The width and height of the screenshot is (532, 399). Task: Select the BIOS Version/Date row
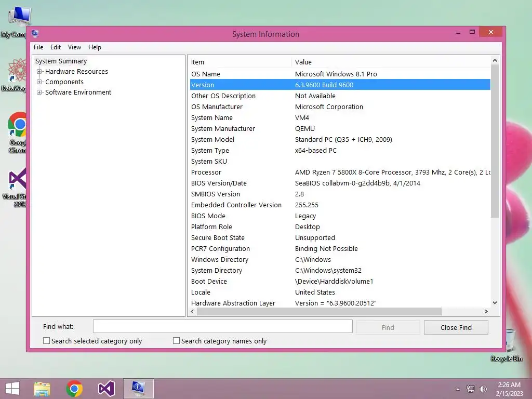(x=340, y=183)
